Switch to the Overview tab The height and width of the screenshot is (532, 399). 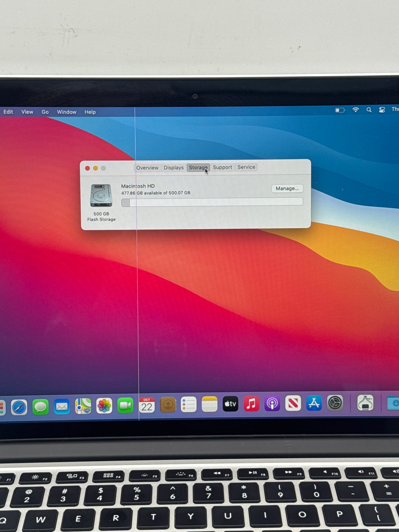coord(147,168)
